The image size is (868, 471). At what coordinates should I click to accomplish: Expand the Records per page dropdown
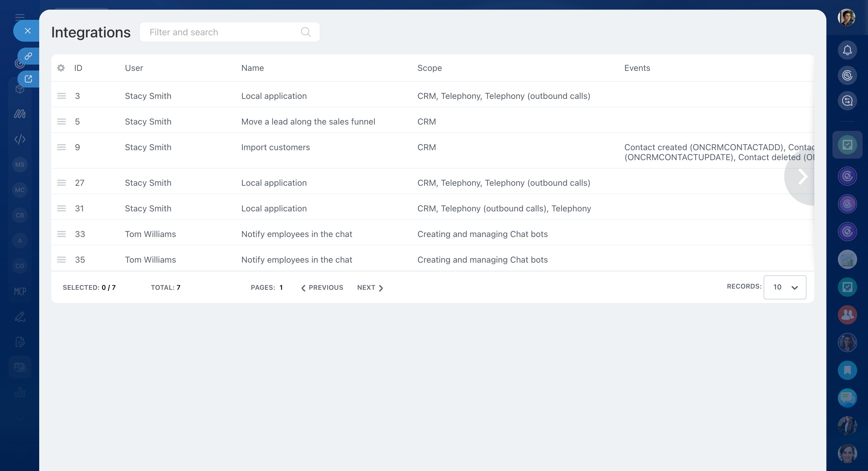[x=784, y=287]
